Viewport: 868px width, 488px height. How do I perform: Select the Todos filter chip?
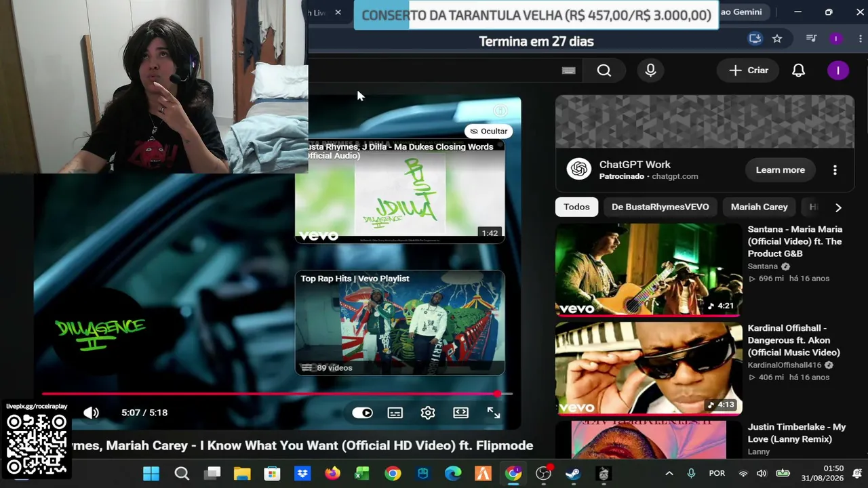(x=576, y=207)
